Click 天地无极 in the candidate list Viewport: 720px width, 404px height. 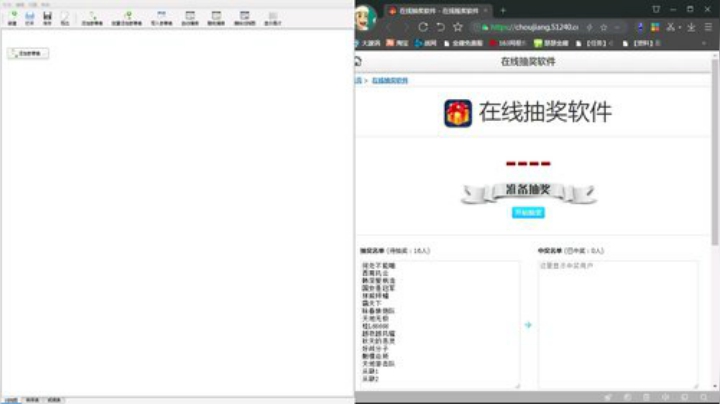tap(375, 318)
